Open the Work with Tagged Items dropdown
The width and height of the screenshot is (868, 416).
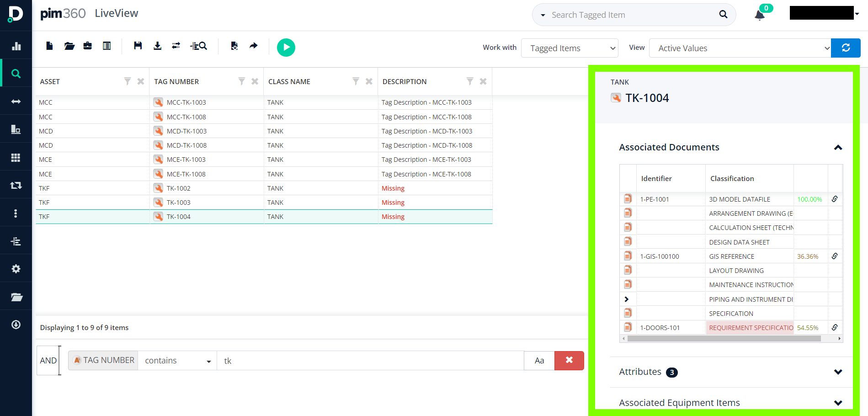tap(570, 48)
